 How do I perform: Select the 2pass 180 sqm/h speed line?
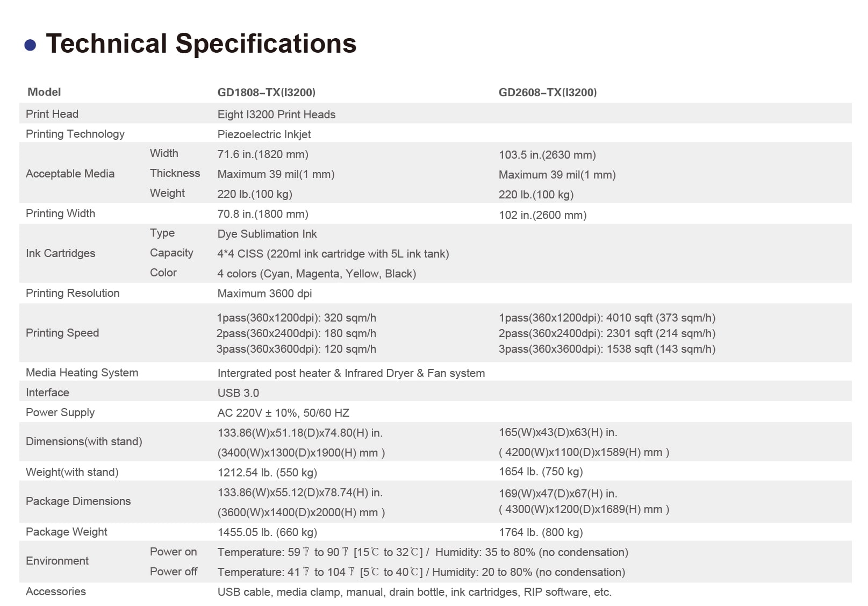[296, 333]
